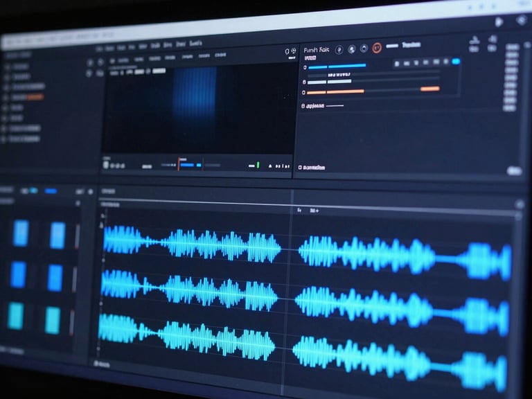Trigger the top-right blue pad
This screenshot has height=399, width=532.
pyautogui.click(x=57, y=236)
